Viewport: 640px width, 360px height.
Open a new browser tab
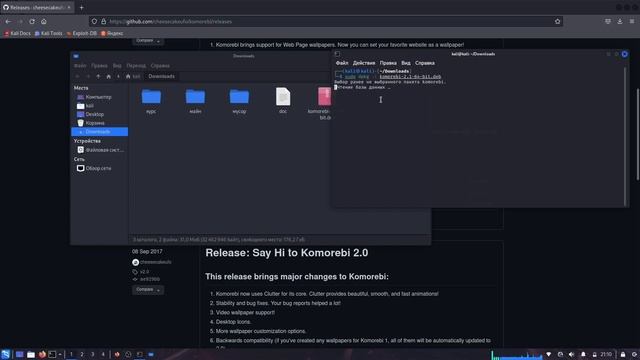[81, 7]
